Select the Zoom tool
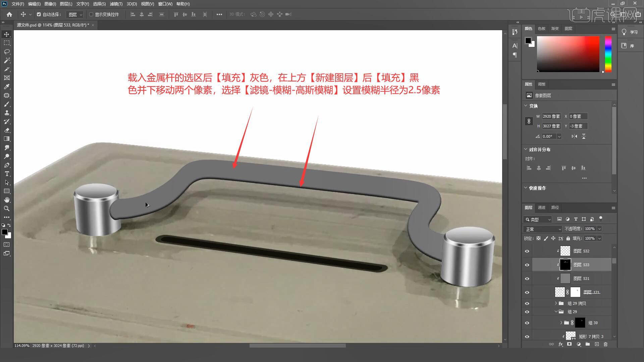Screen dimensions: 644x362 (x=7, y=208)
